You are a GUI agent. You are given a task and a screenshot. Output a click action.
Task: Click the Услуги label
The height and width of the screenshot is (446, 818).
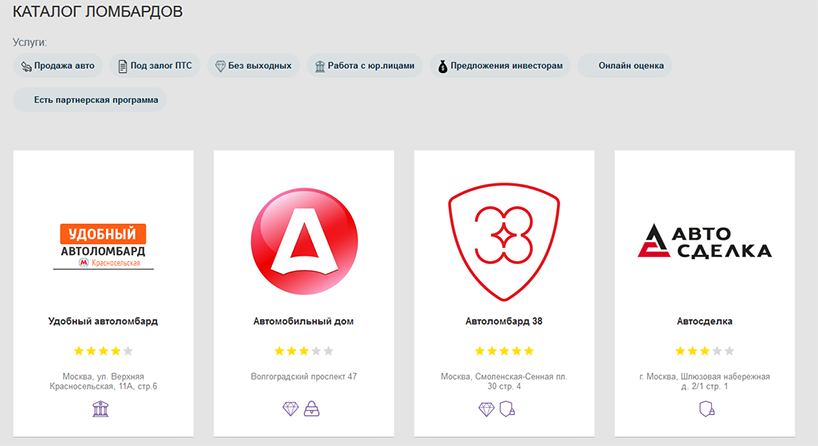[x=30, y=43]
